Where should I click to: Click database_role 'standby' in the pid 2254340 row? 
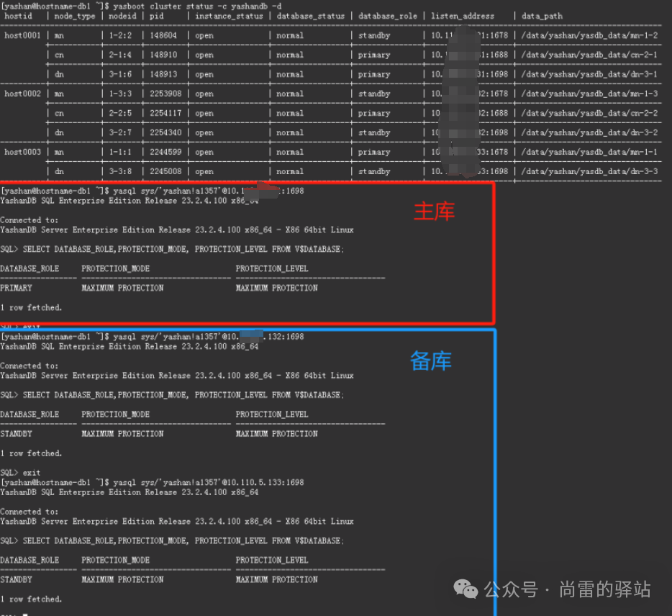tap(374, 133)
